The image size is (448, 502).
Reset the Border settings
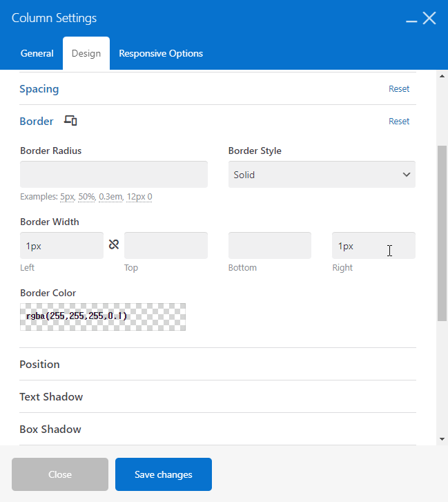click(399, 122)
